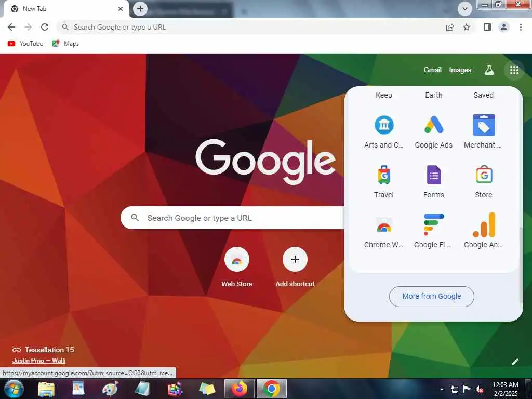
Task: Close the Google apps grid launcher
Action: pos(514,70)
